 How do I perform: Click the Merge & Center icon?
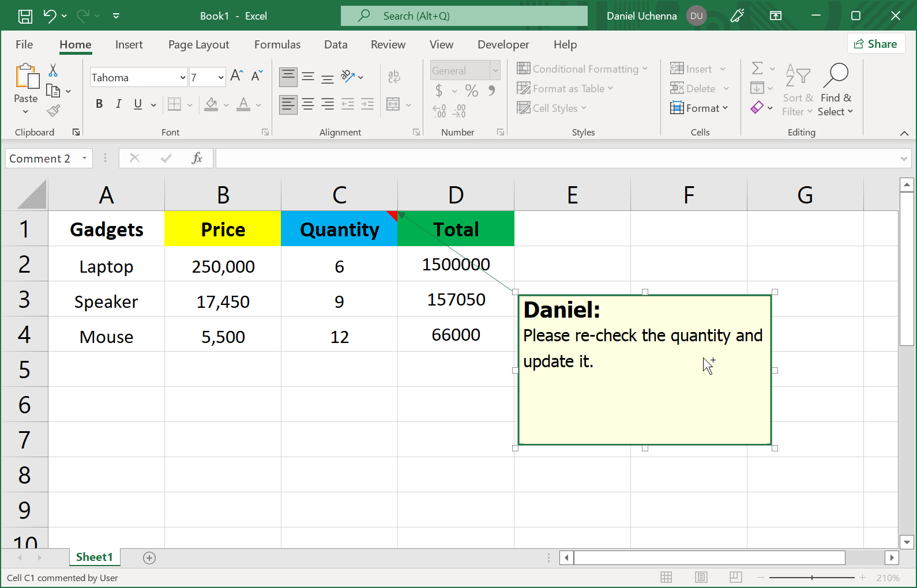pyautogui.click(x=393, y=104)
